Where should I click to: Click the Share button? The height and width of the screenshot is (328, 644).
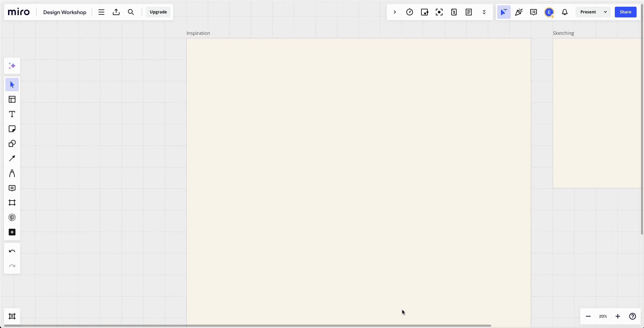tap(626, 12)
